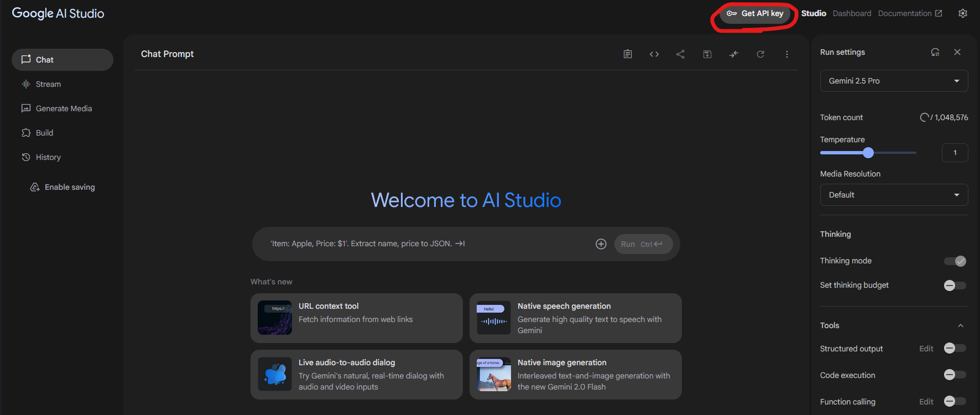Viewport: 980px width, 415px height.
Task: Click the Google AI Studio logo
Action: click(58, 13)
